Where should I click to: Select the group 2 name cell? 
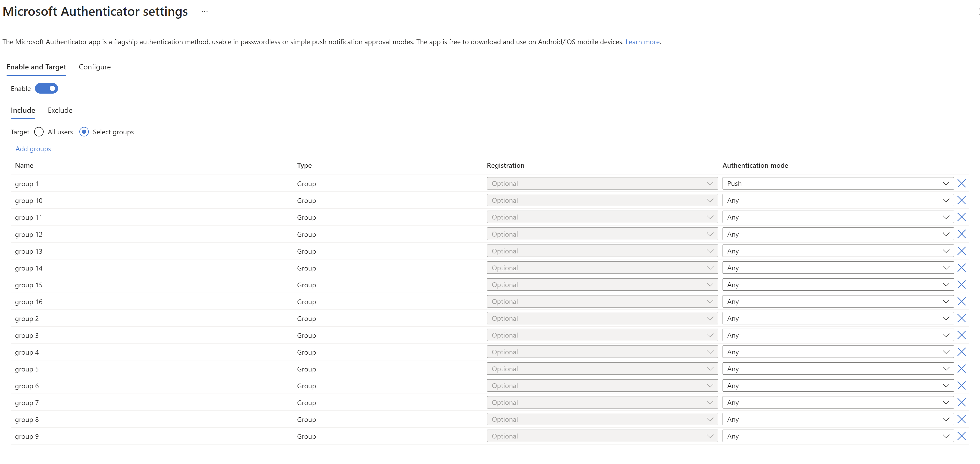(27, 319)
